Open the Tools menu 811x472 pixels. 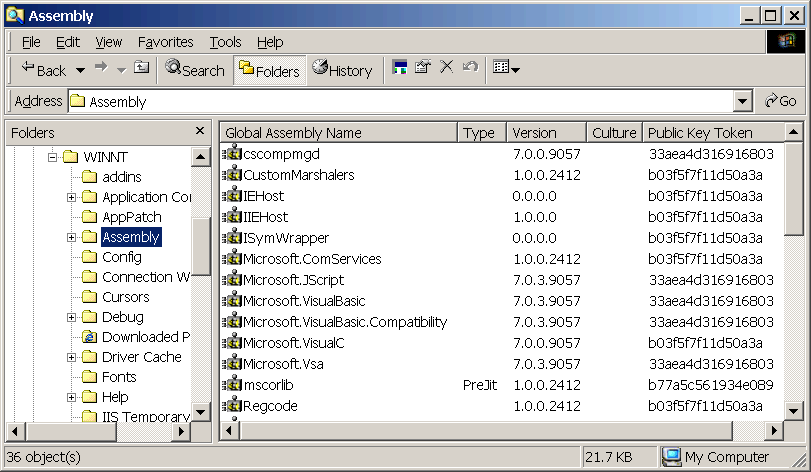226,42
